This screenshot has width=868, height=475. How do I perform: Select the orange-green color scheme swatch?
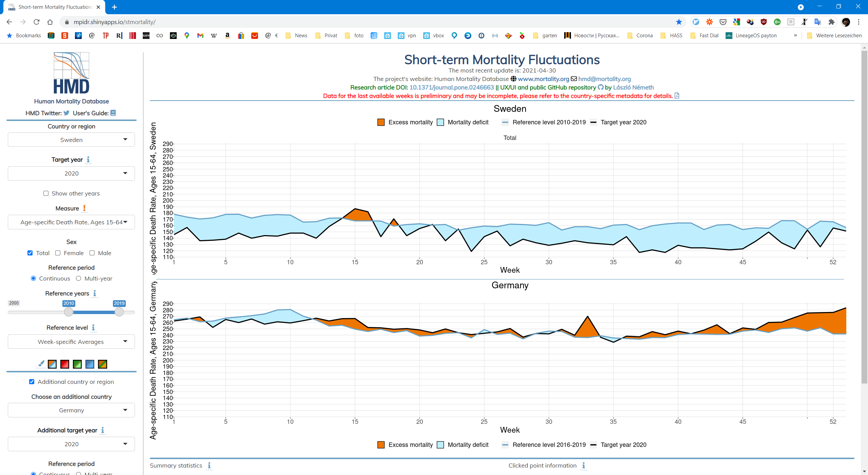102,364
